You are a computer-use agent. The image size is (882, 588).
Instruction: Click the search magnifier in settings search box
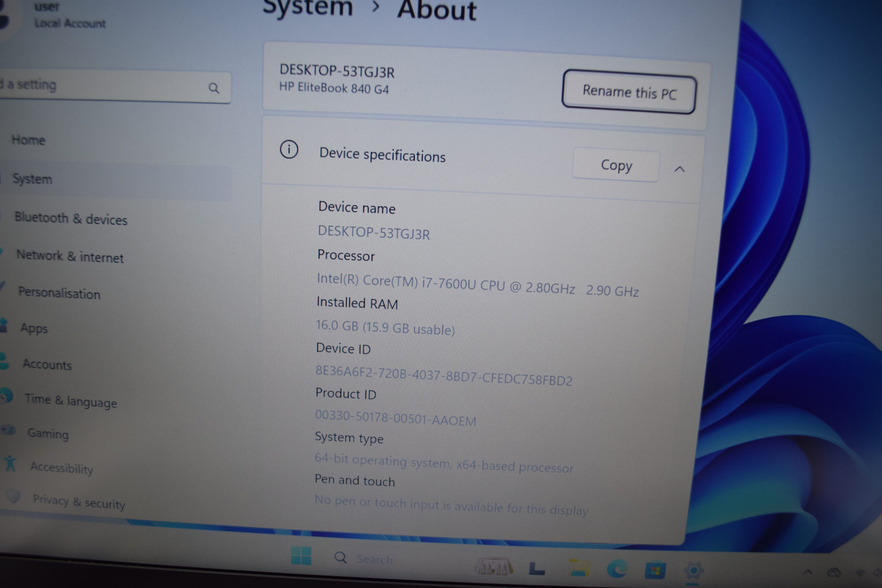point(214,88)
